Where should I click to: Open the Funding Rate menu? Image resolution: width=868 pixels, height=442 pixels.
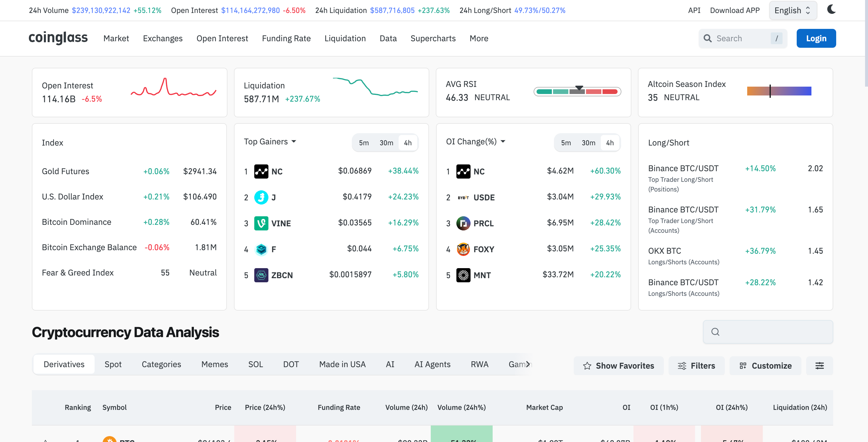point(286,38)
